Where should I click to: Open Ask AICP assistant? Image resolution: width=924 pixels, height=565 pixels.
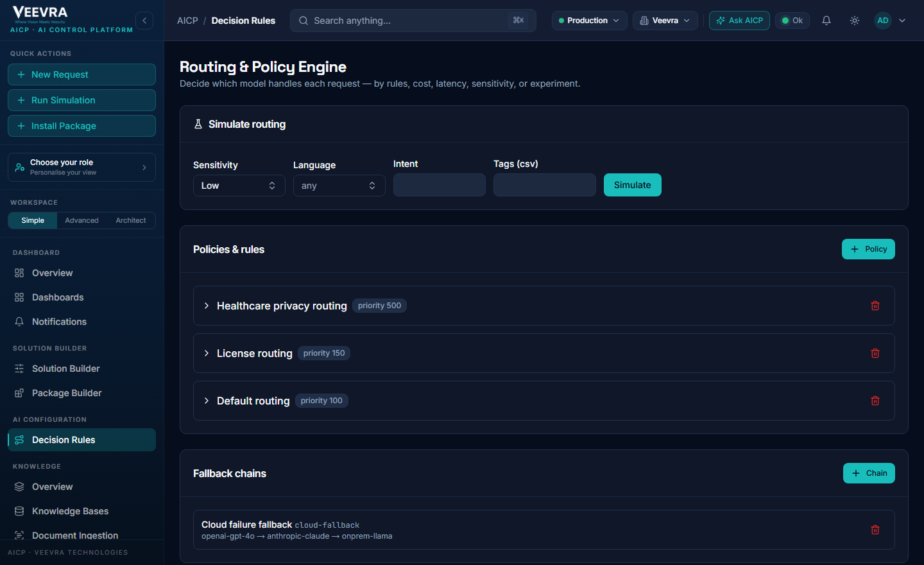(x=739, y=21)
